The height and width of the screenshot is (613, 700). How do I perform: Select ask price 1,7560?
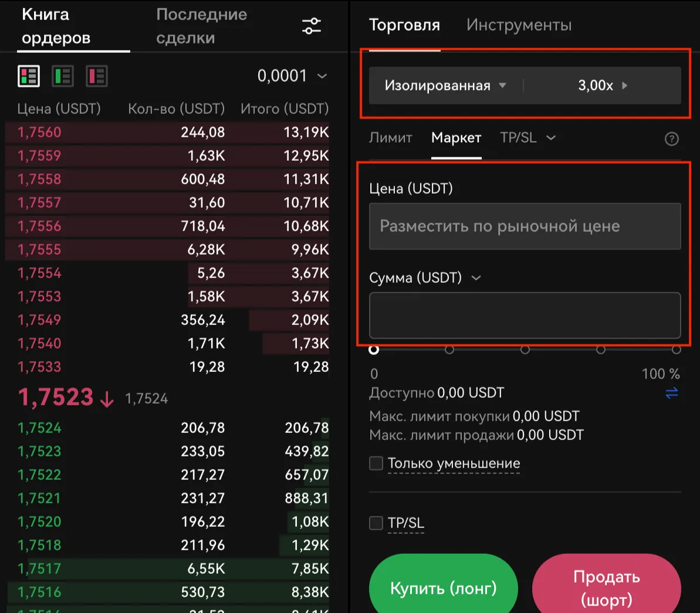tap(39, 132)
